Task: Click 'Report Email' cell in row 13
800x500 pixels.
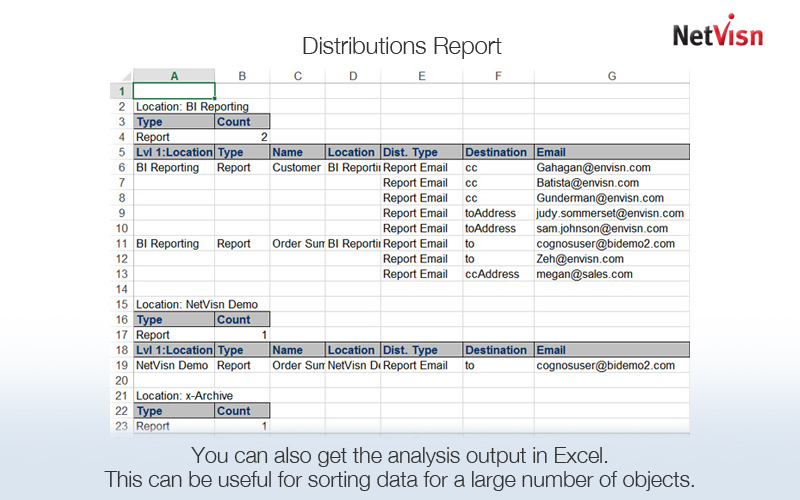Action: pos(422,273)
